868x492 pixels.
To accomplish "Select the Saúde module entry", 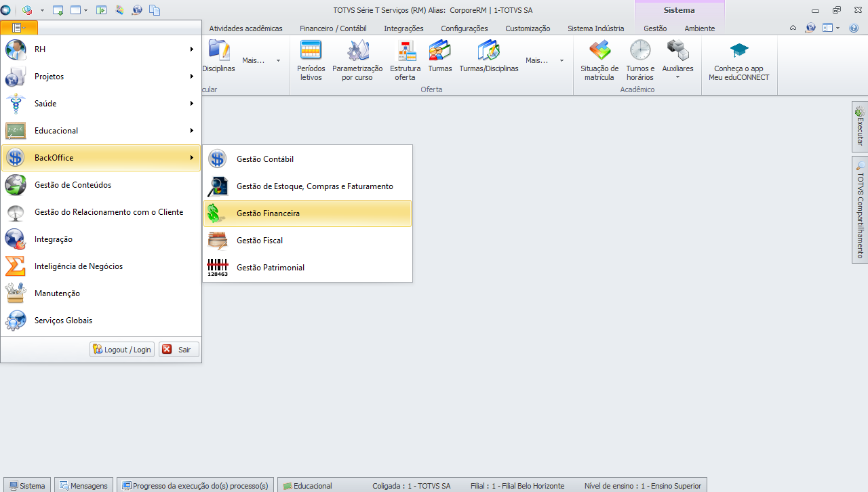I will click(100, 104).
